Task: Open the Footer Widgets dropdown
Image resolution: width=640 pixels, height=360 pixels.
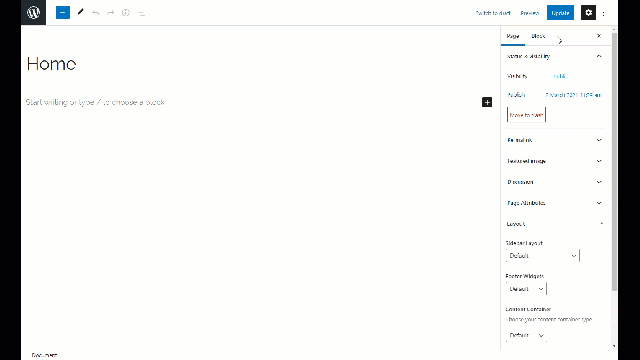Action: pos(526,289)
